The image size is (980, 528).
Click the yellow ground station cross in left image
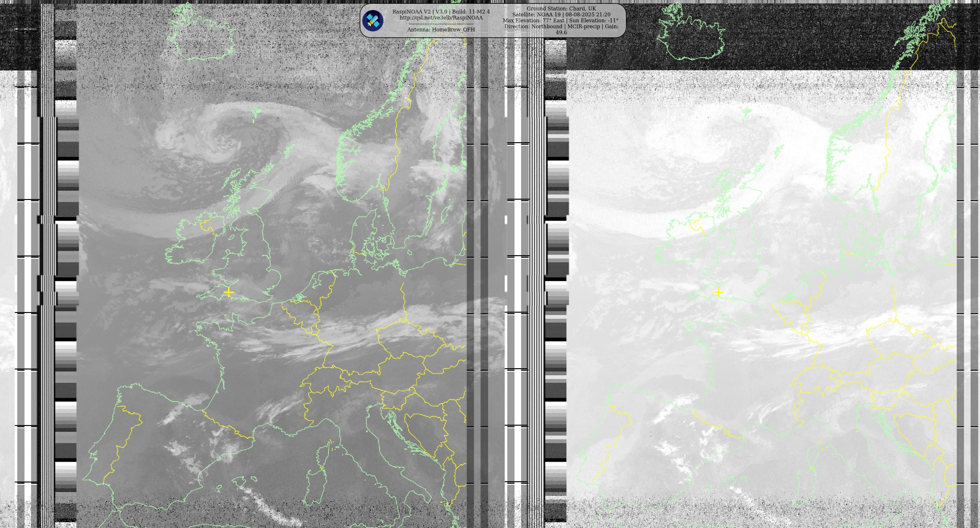228,292
